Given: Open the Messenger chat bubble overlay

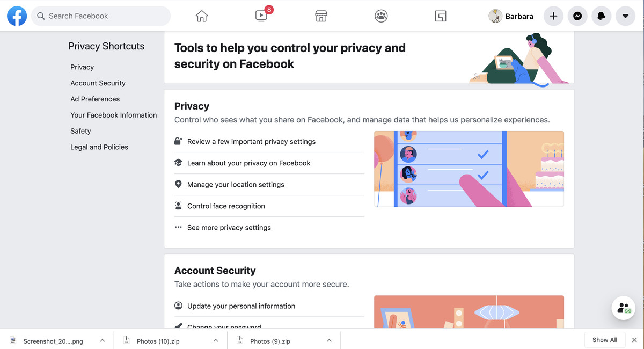Looking at the screenshot, I should (623, 308).
